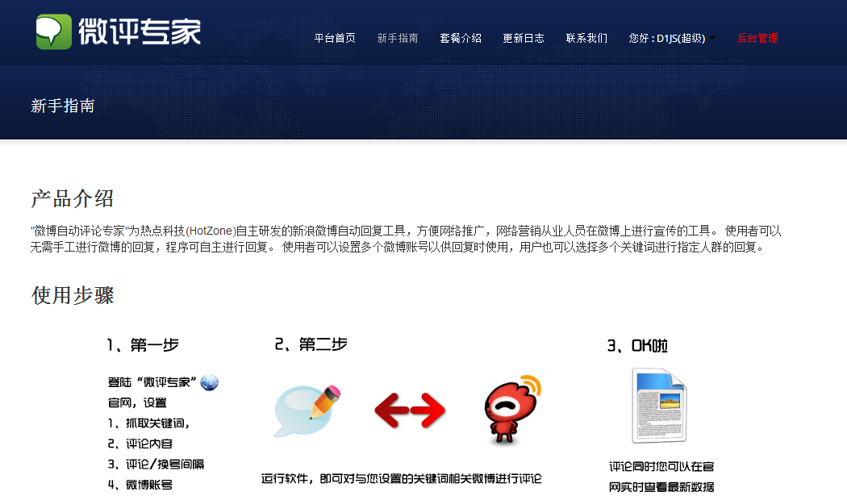This screenshot has width=847, height=504.
Task: Click the red Weibo mascot icon
Action: click(x=511, y=410)
